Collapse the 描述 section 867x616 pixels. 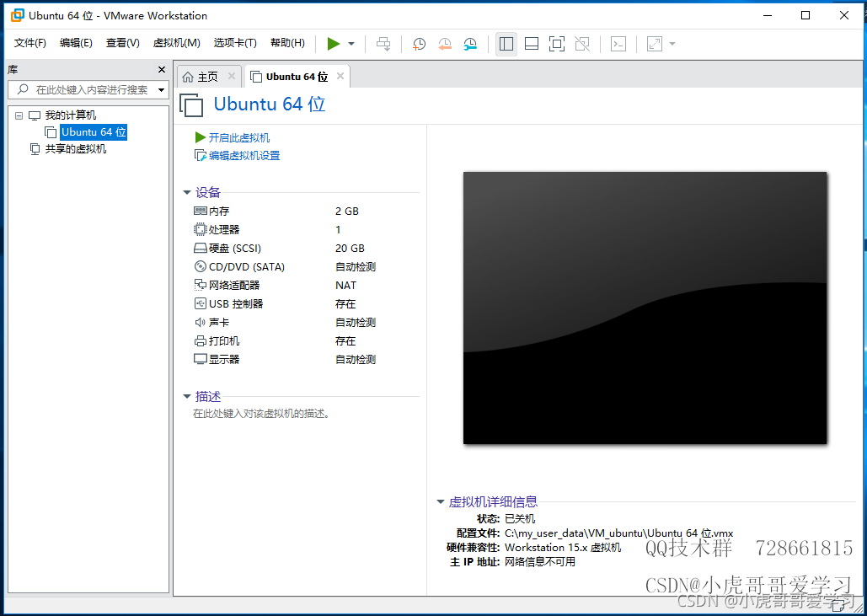coord(187,396)
